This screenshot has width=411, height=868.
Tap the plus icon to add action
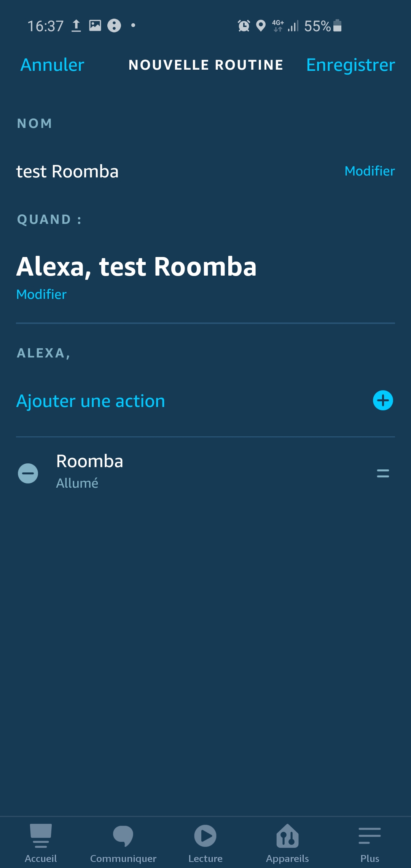[x=383, y=400]
